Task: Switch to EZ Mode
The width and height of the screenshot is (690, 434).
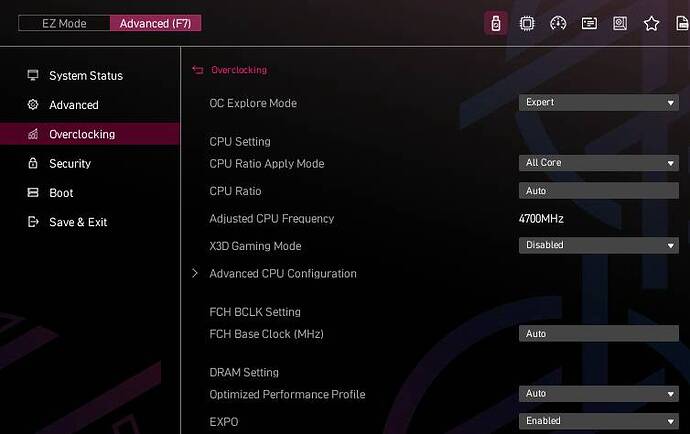Action: pos(64,23)
